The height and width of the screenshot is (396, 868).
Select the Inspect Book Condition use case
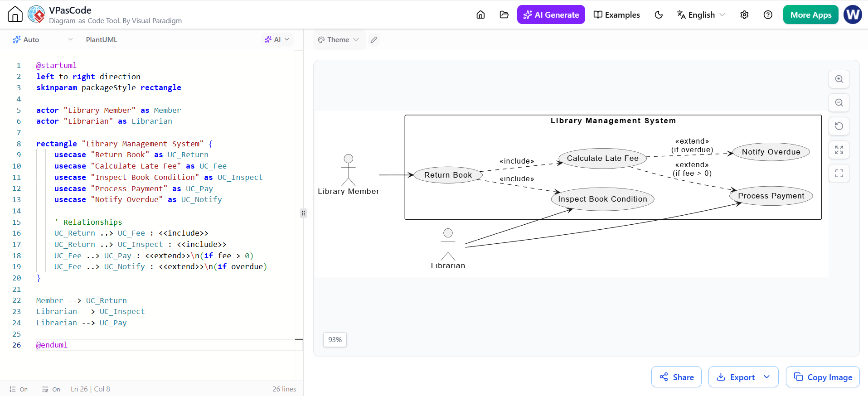click(x=602, y=199)
